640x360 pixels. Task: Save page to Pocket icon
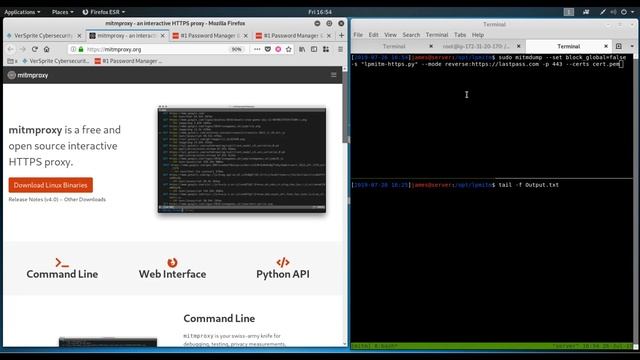[x=268, y=49]
